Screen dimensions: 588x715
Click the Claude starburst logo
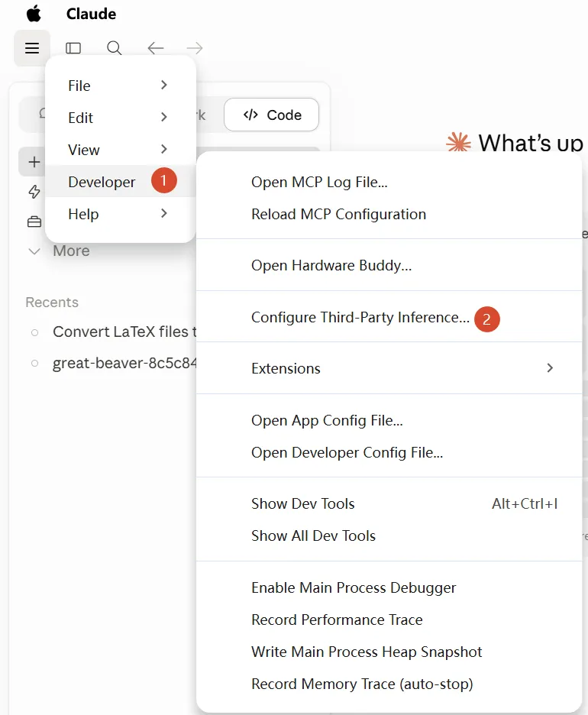[x=458, y=142]
